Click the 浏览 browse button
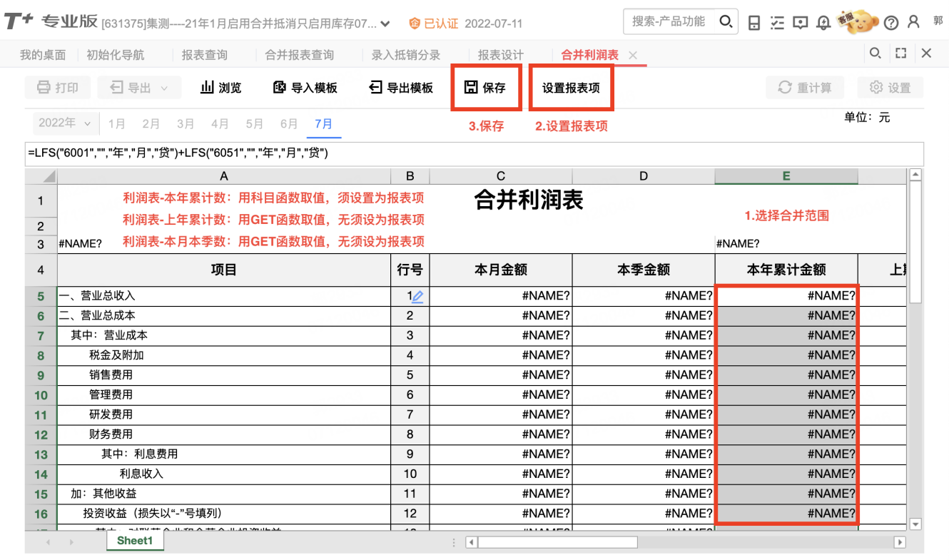This screenshot has width=949, height=560. pos(221,88)
